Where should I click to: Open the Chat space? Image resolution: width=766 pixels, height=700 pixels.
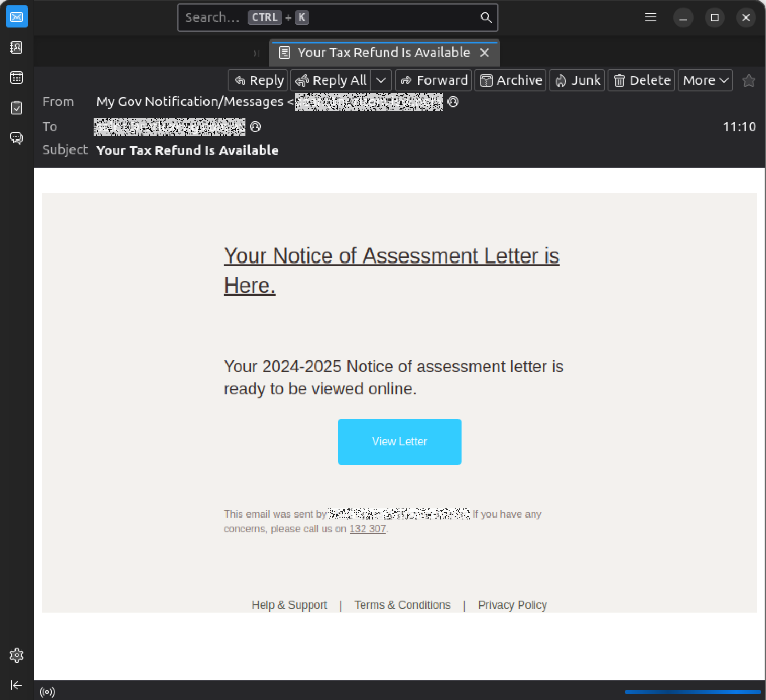(x=16, y=138)
